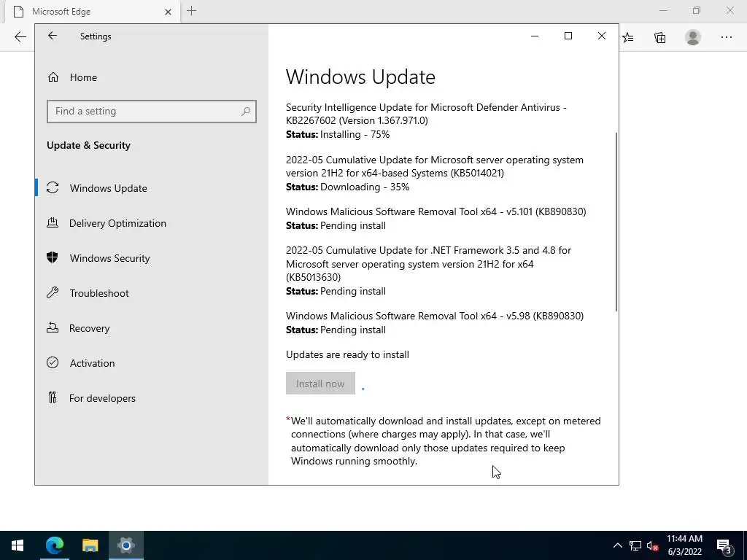Click the Security Intelligence Update entry
The width and height of the screenshot is (747, 560).
click(x=426, y=114)
